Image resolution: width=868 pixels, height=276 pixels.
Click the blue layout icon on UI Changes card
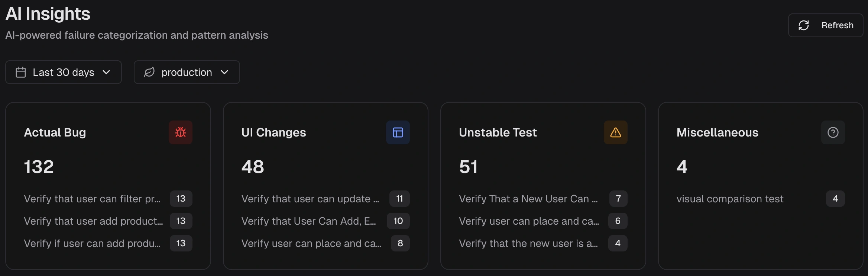pos(398,132)
